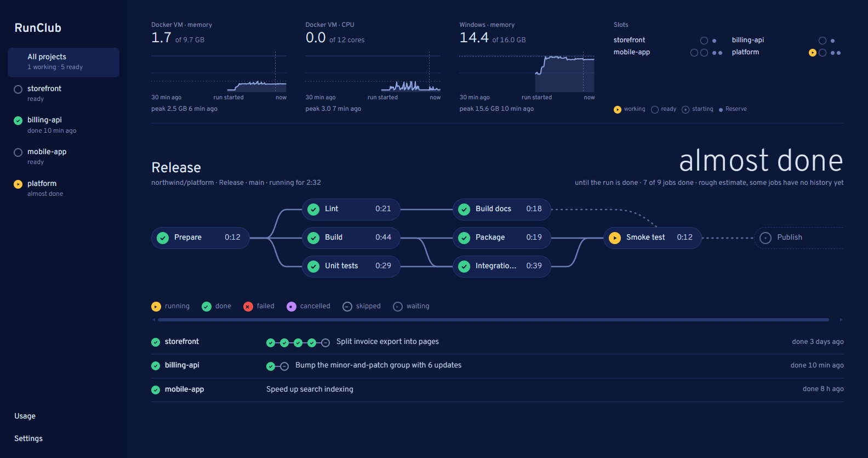
Task: Select the storefront project in sidebar
Action: [x=64, y=94]
